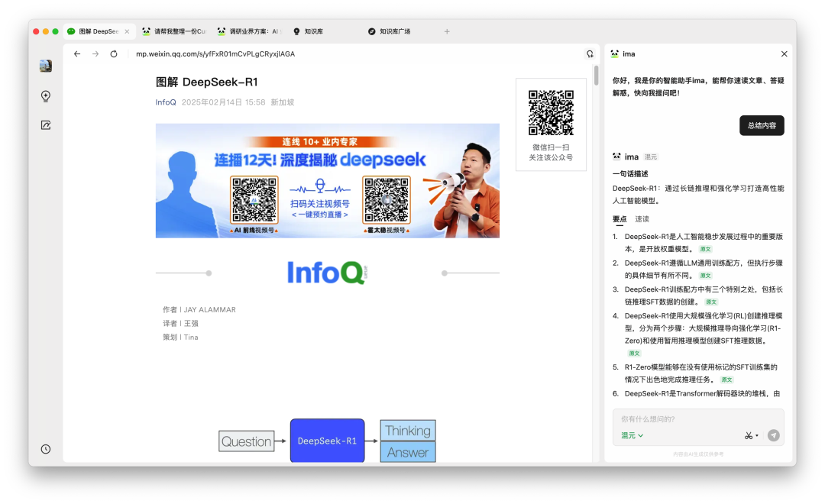Click the 原文 tag on point 1
Viewport: 825px width, 504px height.
click(x=706, y=250)
